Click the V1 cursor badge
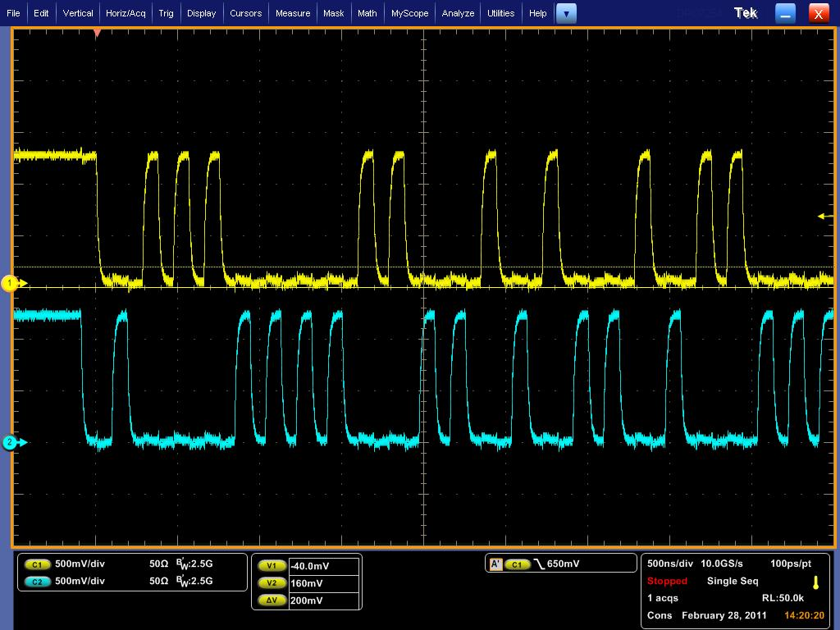 click(x=271, y=566)
